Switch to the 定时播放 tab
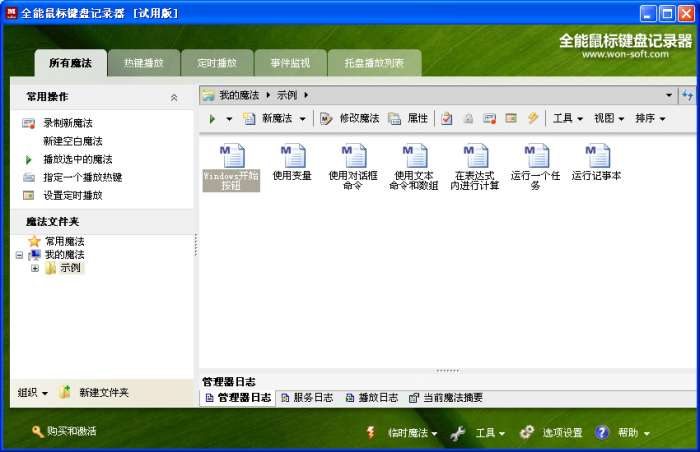The width and height of the screenshot is (700, 452). (217, 63)
